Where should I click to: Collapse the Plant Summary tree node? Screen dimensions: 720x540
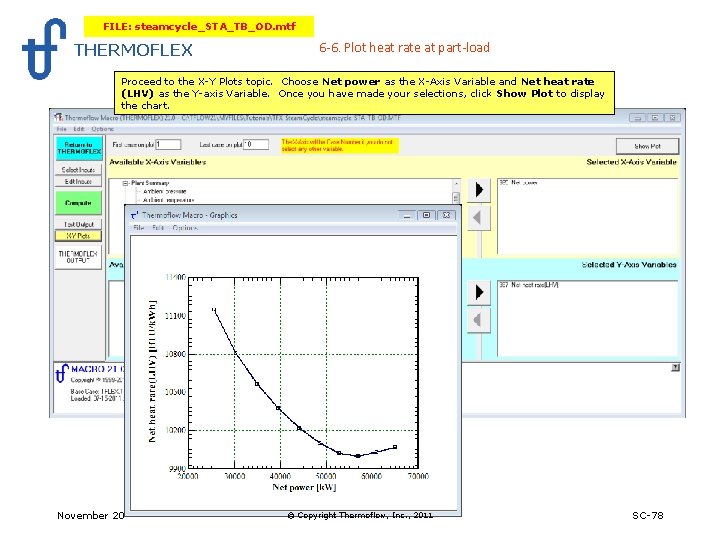tap(125, 183)
